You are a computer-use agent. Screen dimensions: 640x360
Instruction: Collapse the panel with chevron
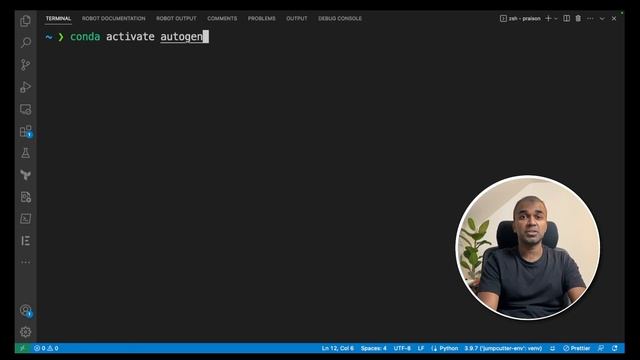coord(602,18)
